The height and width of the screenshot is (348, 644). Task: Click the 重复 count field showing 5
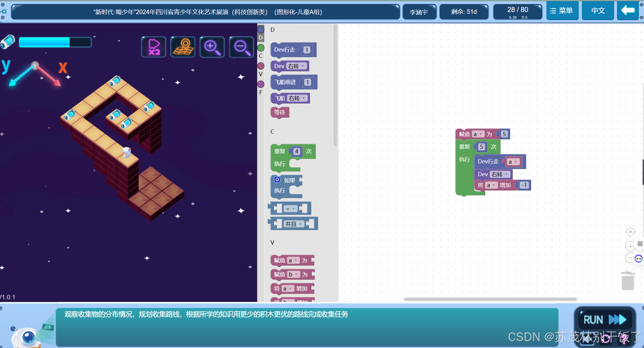coord(481,147)
